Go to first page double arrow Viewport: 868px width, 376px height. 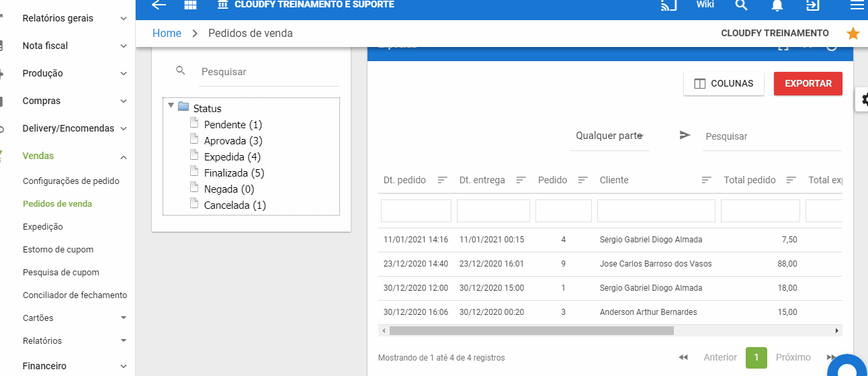point(683,357)
